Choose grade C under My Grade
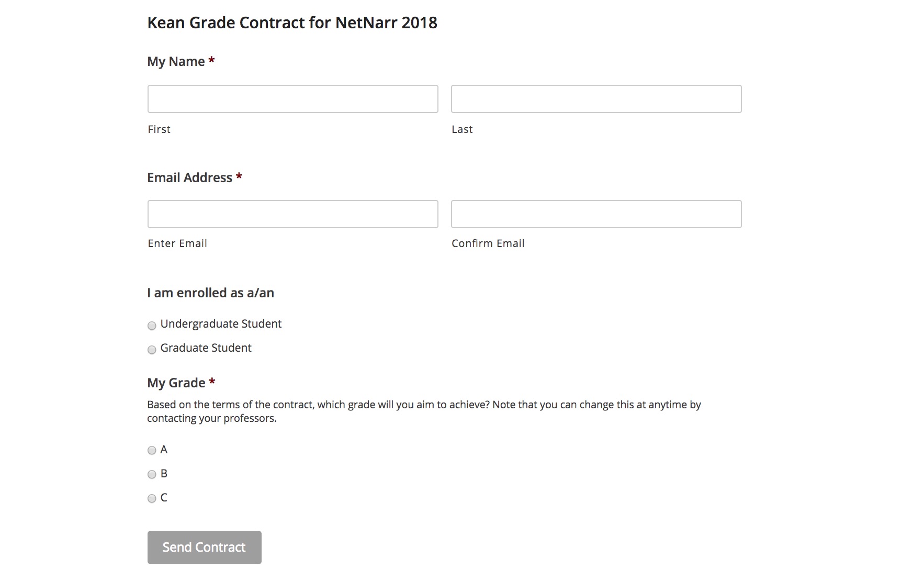The width and height of the screenshot is (924, 581). pyautogui.click(x=152, y=498)
